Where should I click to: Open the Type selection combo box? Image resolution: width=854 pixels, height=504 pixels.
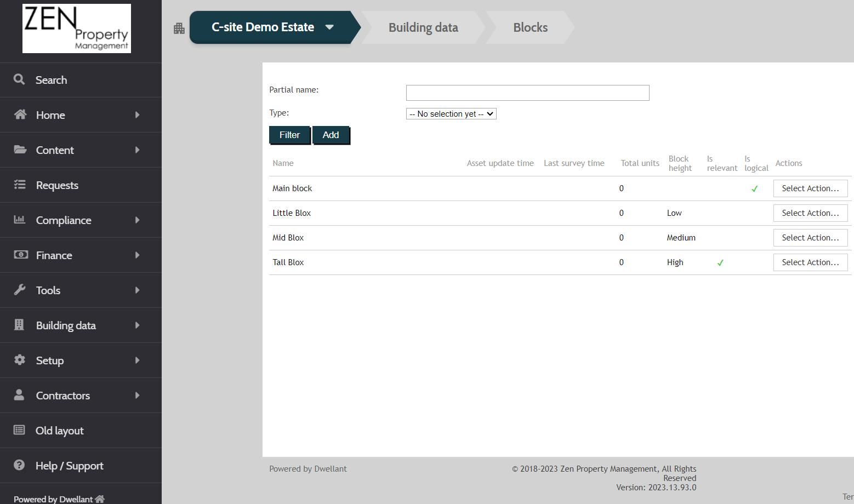pyautogui.click(x=451, y=113)
